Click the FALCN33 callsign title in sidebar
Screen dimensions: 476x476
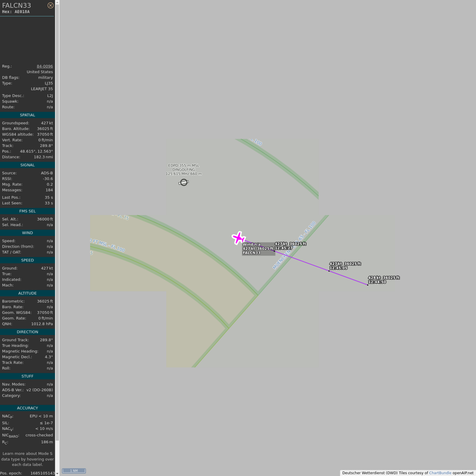point(17,5)
